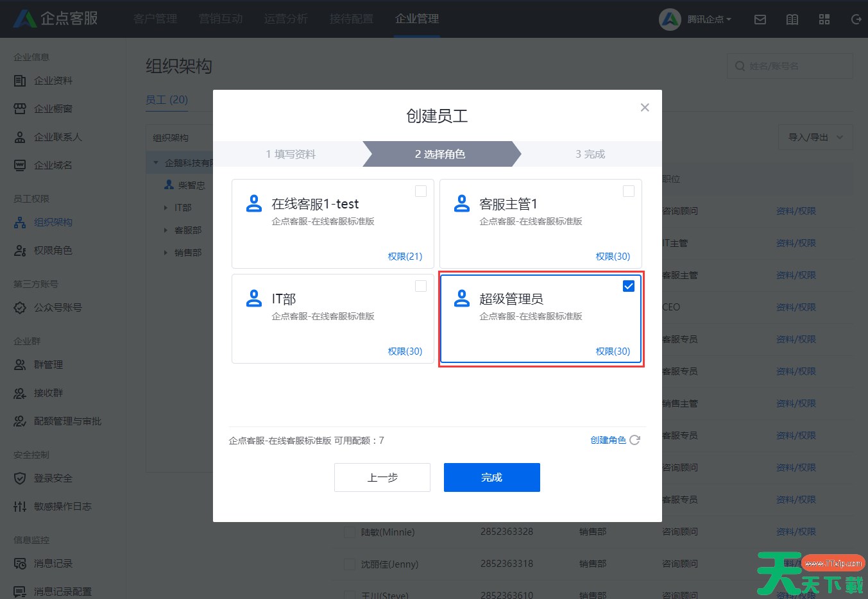Open 企业资料 via its sidebar icon
This screenshot has height=599, width=868.
tap(20, 81)
